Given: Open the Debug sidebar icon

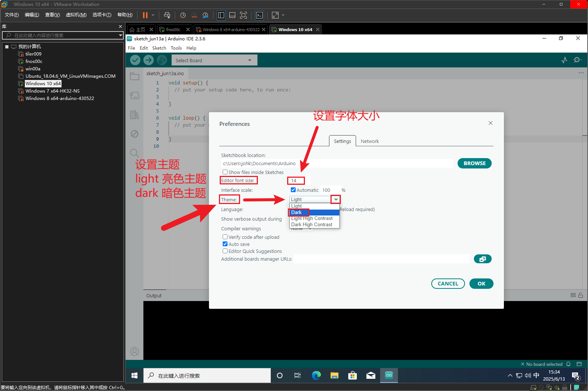Looking at the screenshot, I should coord(134,134).
